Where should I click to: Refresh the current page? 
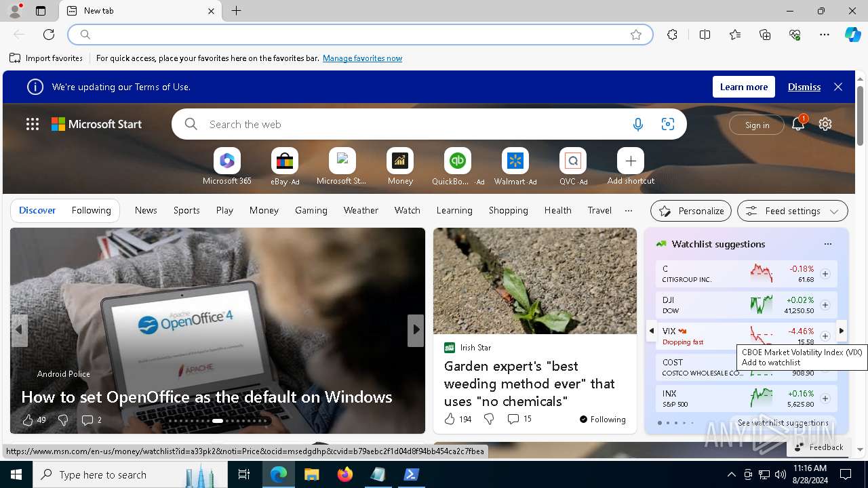49,35
